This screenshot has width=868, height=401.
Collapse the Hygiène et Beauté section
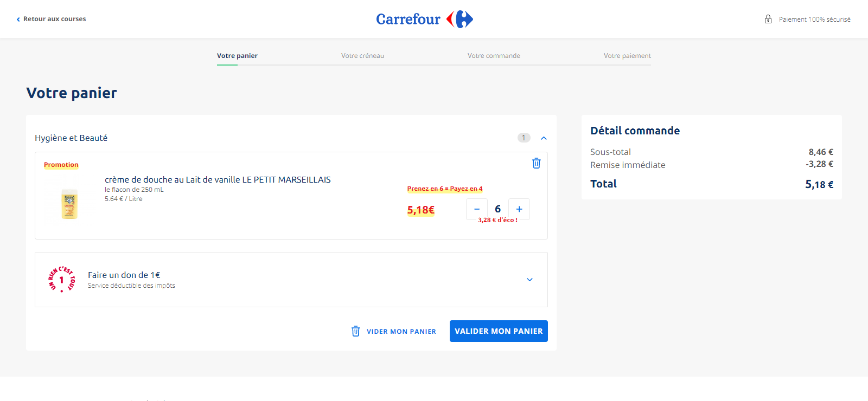pos(544,138)
